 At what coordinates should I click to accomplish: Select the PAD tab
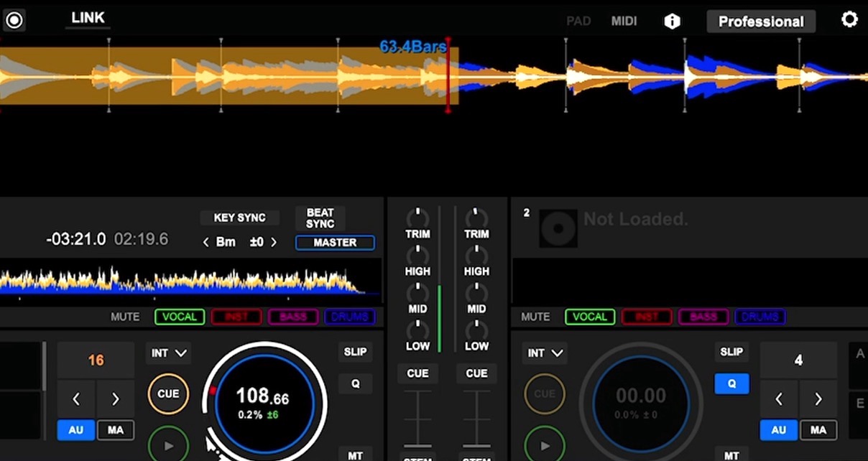(x=578, y=21)
